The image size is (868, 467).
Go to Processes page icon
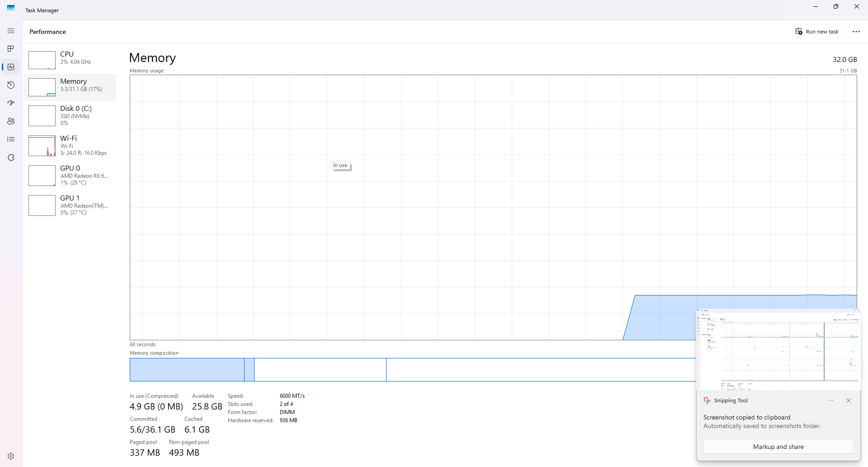tap(11, 49)
